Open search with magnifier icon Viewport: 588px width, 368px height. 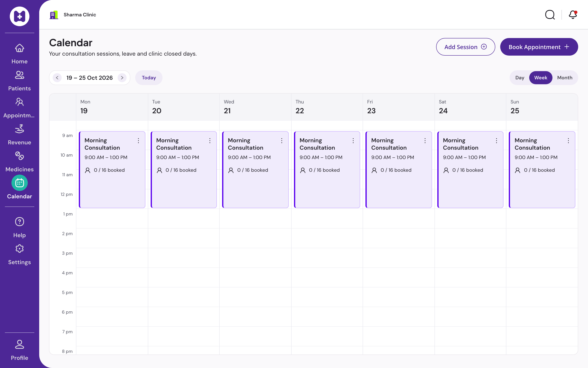(550, 15)
